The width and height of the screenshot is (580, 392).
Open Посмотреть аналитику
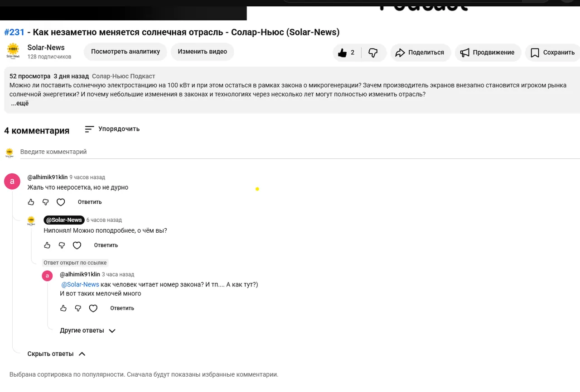126,52
